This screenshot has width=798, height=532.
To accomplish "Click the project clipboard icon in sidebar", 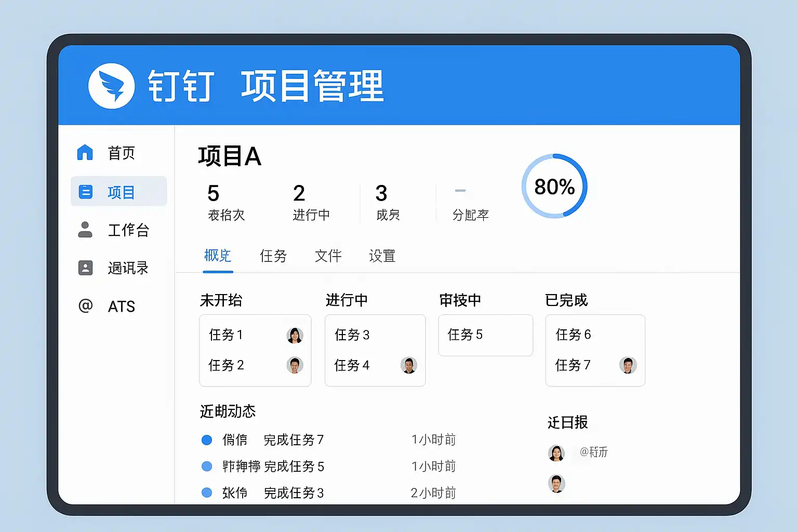I will click(x=85, y=192).
